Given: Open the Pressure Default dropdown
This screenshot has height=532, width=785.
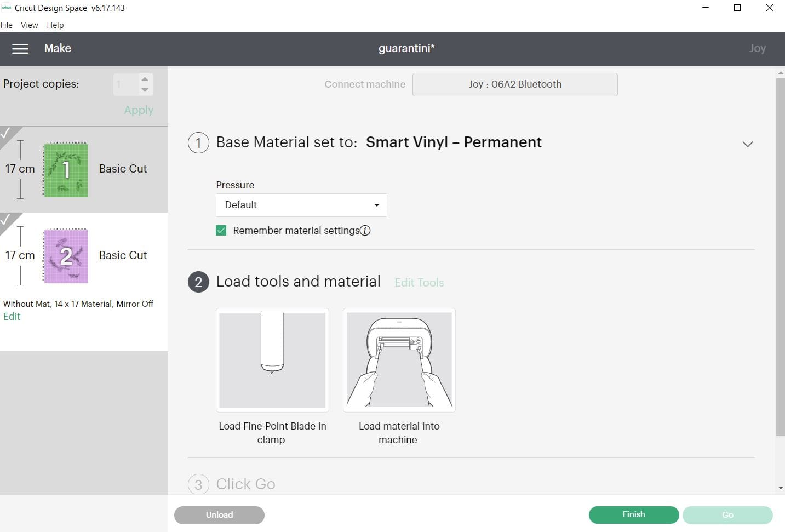Looking at the screenshot, I should 301,205.
